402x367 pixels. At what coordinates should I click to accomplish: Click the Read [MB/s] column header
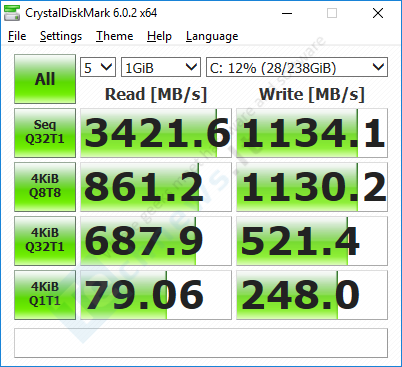click(156, 94)
